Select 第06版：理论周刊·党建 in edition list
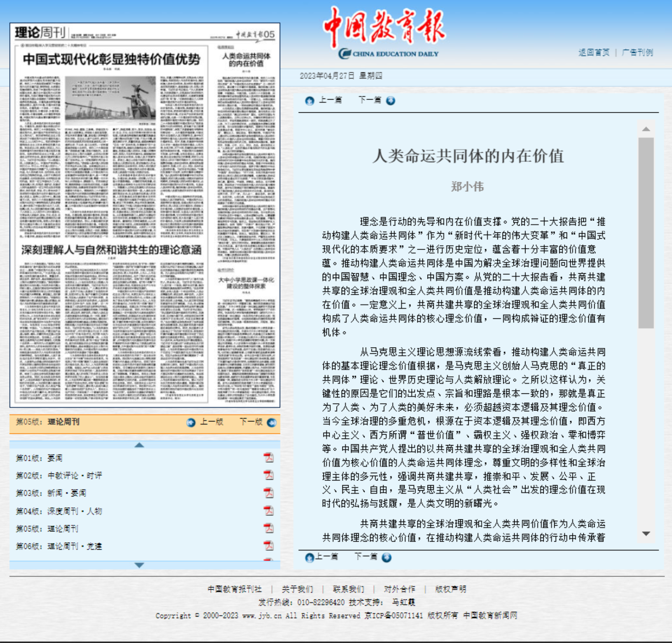This screenshot has height=643, width=672. [59, 546]
